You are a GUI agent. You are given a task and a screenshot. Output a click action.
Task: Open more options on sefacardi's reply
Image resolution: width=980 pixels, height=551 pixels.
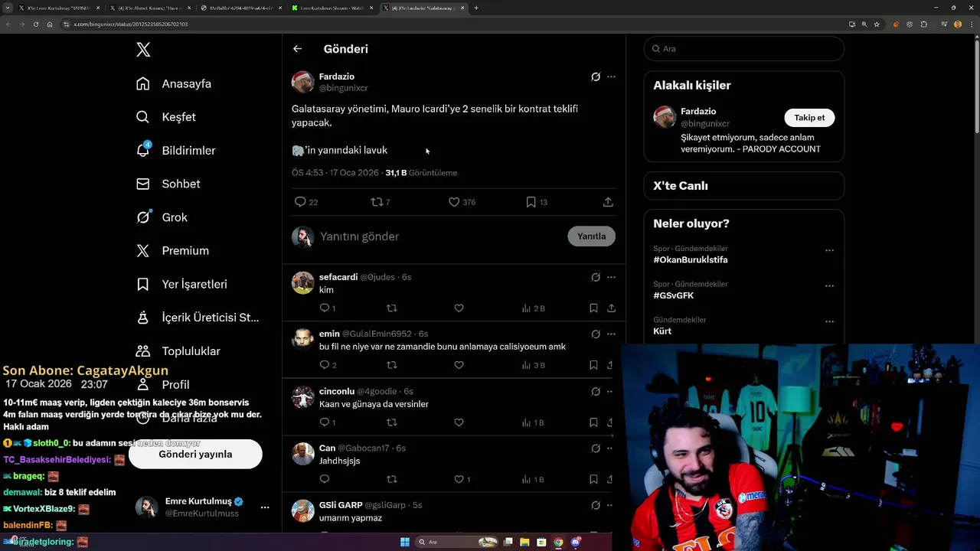[611, 277]
